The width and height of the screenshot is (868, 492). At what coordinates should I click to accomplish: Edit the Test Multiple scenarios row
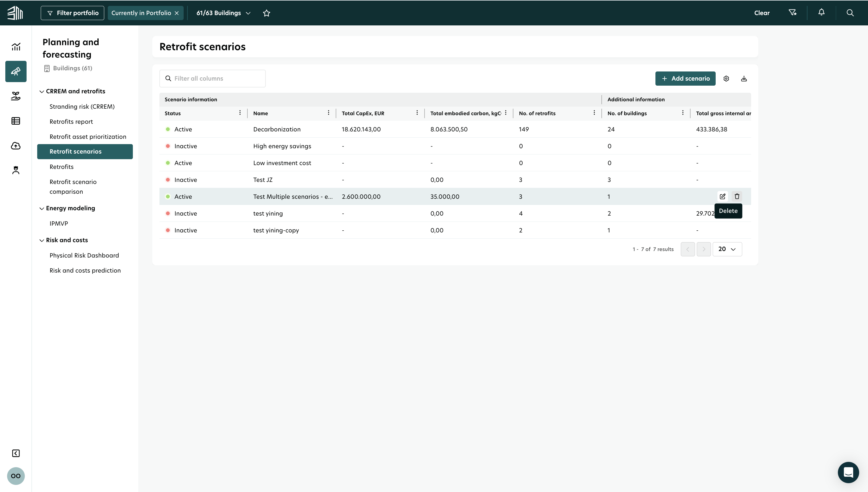(722, 196)
